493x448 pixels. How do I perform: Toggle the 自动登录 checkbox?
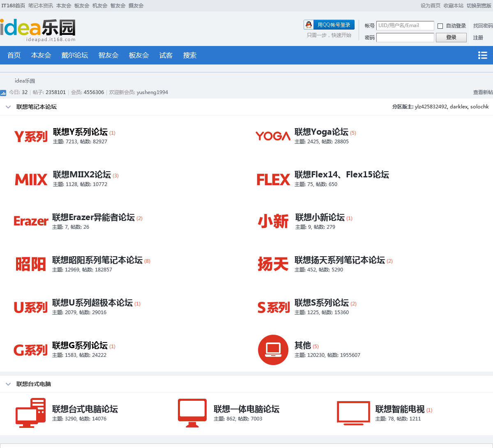(440, 26)
